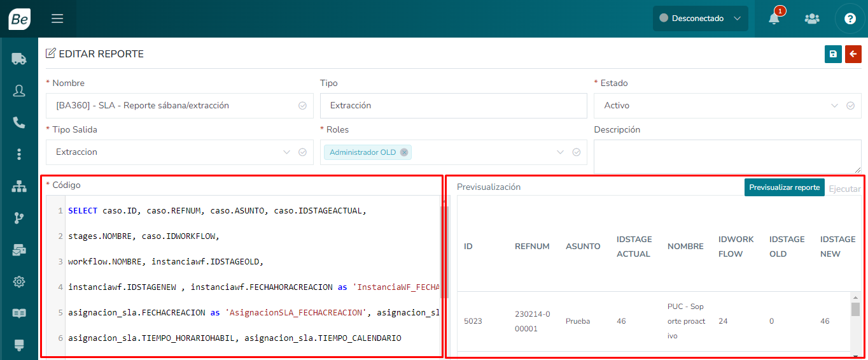Open the users group icon in header

[x=812, y=18]
